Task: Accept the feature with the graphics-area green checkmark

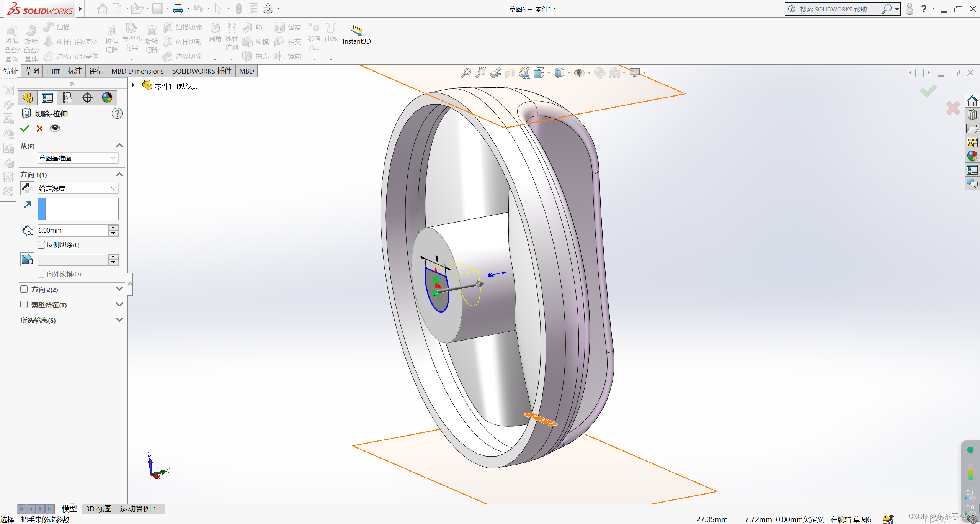Action: pos(928,91)
